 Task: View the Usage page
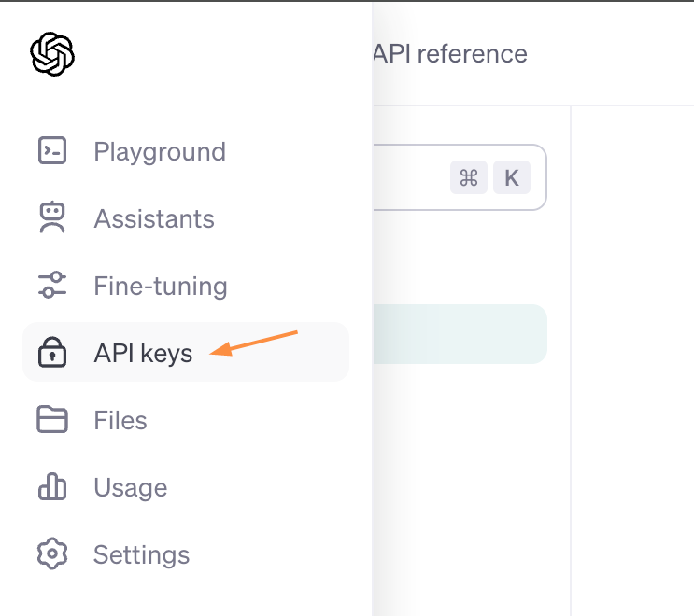pyautogui.click(x=131, y=487)
